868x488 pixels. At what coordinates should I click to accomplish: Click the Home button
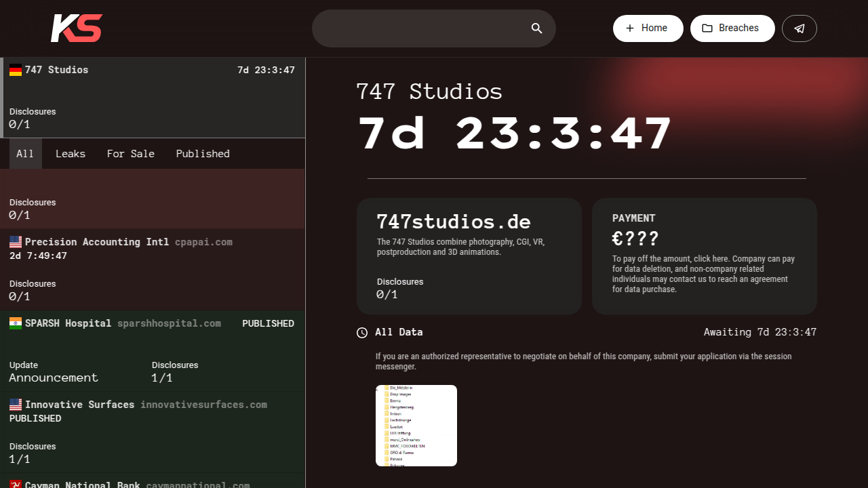648,28
